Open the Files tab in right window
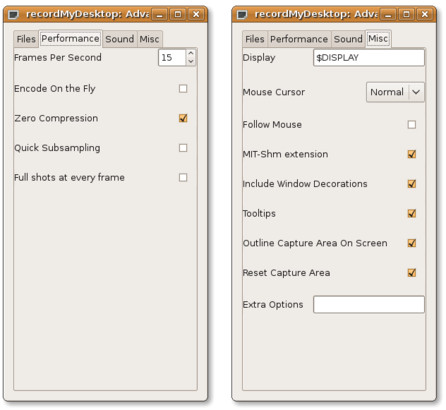This screenshot has width=446, height=410. point(255,39)
